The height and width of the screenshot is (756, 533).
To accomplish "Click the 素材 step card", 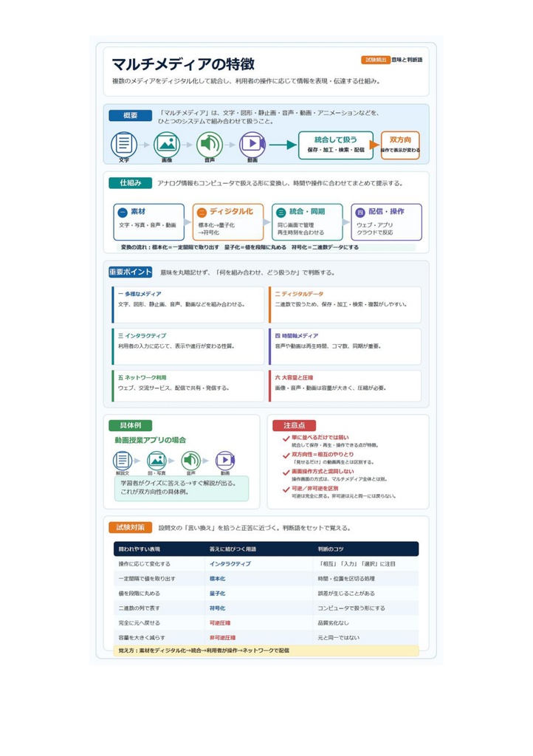I will click(x=149, y=221).
